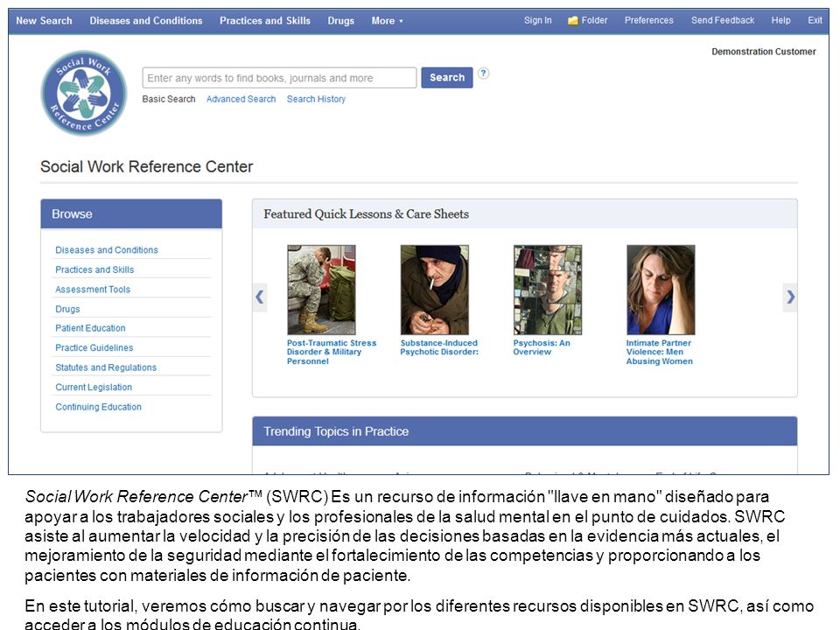Click the Social Work Reference Center logo
The image size is (840, 630).
(84, 94)
